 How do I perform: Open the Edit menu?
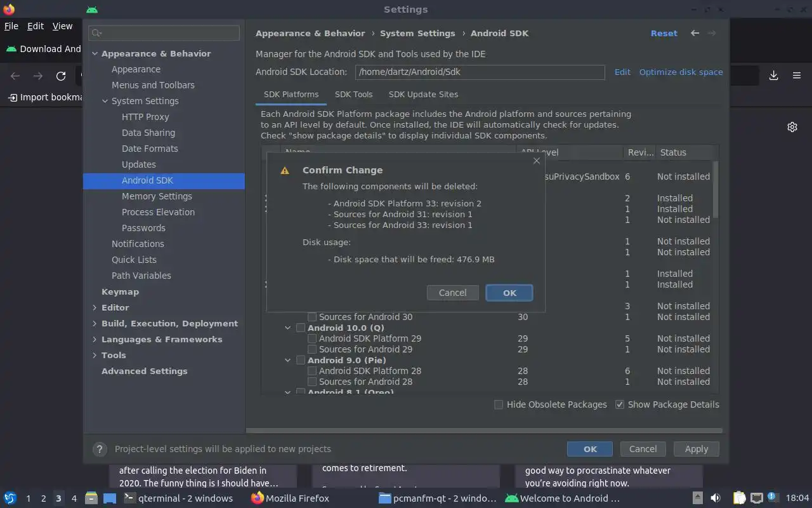[x=36, y=26]
